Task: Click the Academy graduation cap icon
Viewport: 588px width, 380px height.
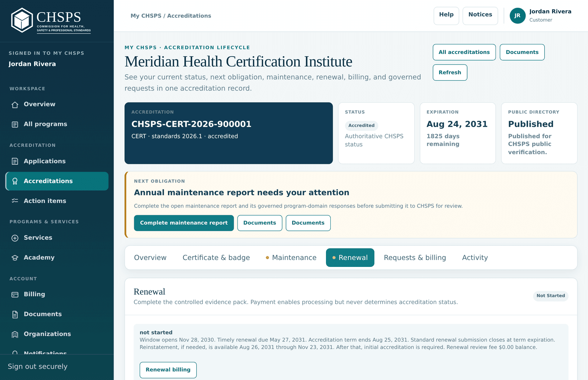Action: pos(15,258)
